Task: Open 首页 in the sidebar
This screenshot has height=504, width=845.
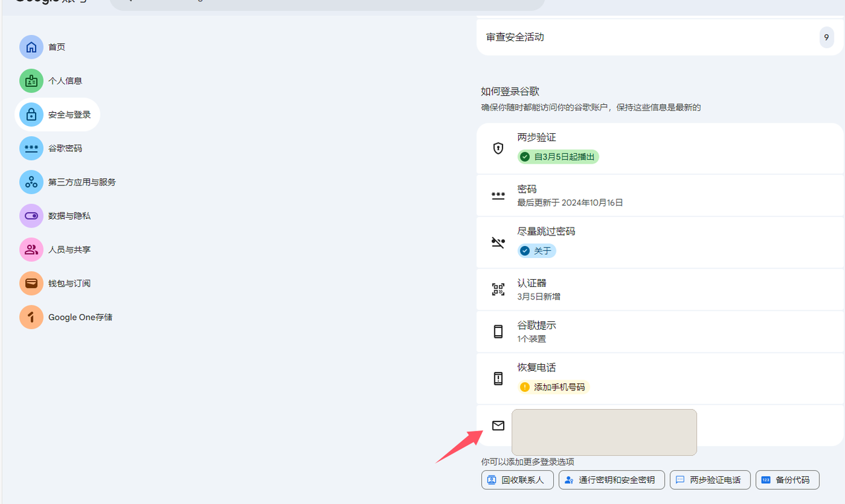Action: (x=57, y=47)
